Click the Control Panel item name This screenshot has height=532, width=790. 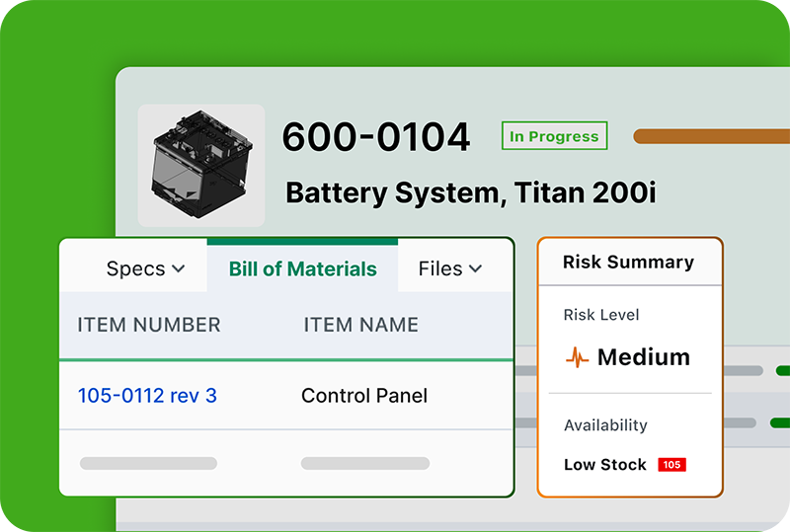tap(364, 396)
